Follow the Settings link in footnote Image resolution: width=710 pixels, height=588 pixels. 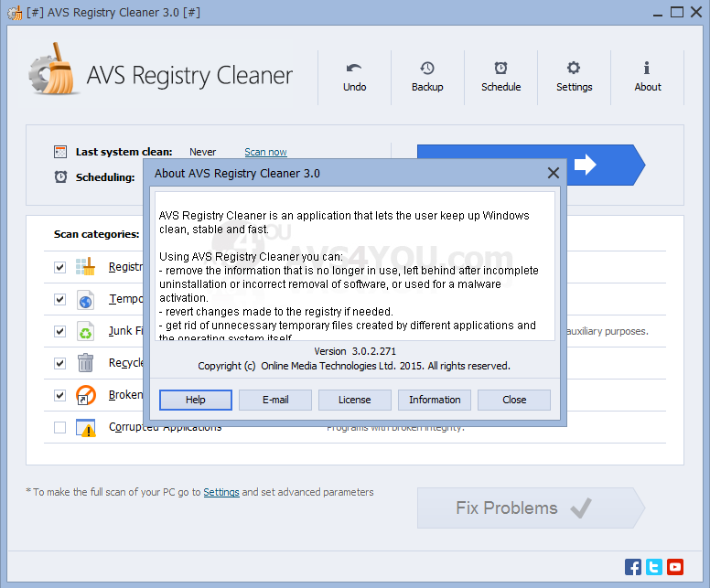[221, 492]
